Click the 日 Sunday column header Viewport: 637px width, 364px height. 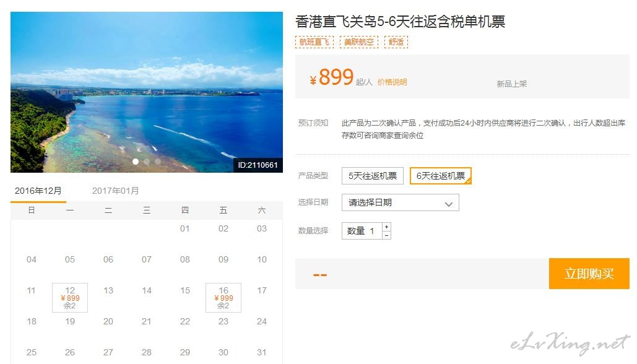click(x=32, y=210)
